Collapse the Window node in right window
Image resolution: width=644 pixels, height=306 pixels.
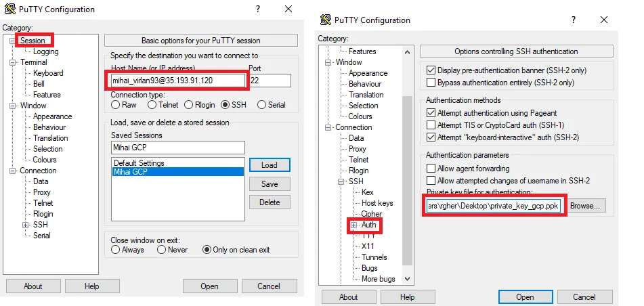pos(328,62)
